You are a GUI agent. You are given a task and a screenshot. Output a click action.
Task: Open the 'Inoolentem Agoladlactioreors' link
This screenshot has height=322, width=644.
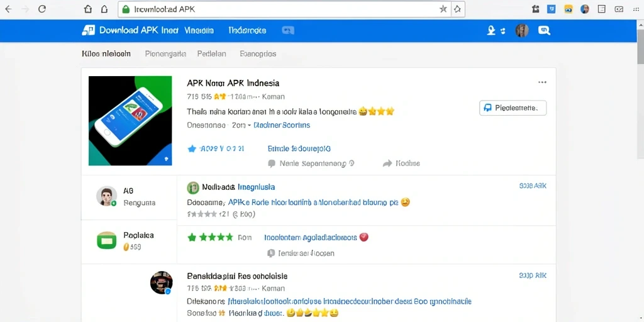(x=310, y=237)
